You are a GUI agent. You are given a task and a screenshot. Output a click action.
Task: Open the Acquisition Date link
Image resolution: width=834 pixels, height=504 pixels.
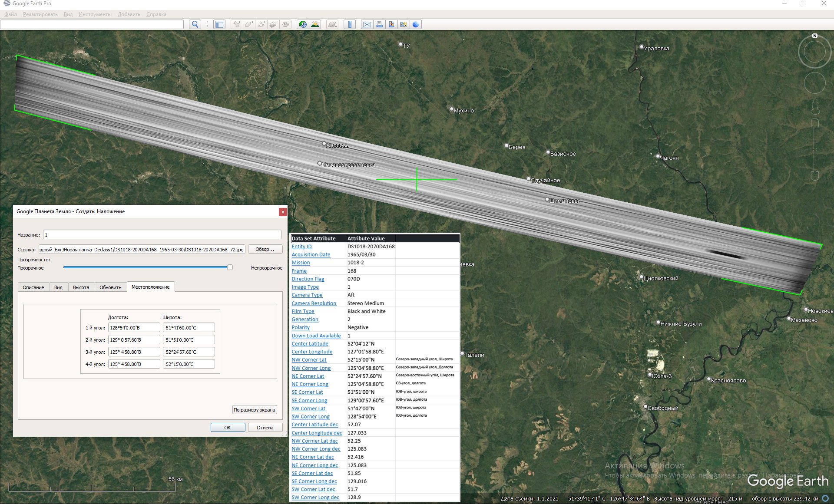pyautogui.click(x=311, y=255)
